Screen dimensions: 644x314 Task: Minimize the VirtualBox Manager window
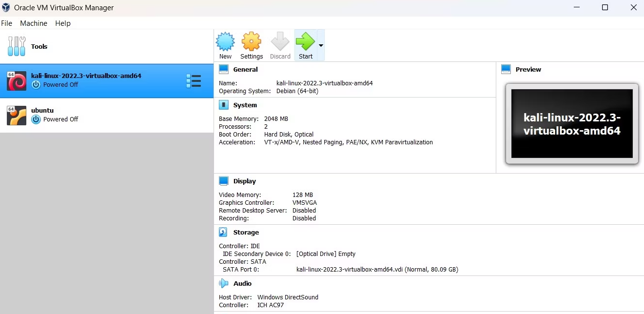[x=576, y=7]
